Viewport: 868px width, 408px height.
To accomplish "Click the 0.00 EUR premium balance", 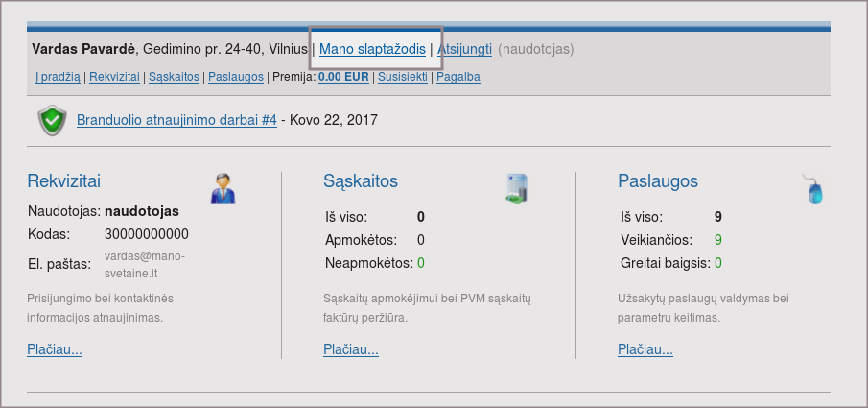I will point(344,76).
